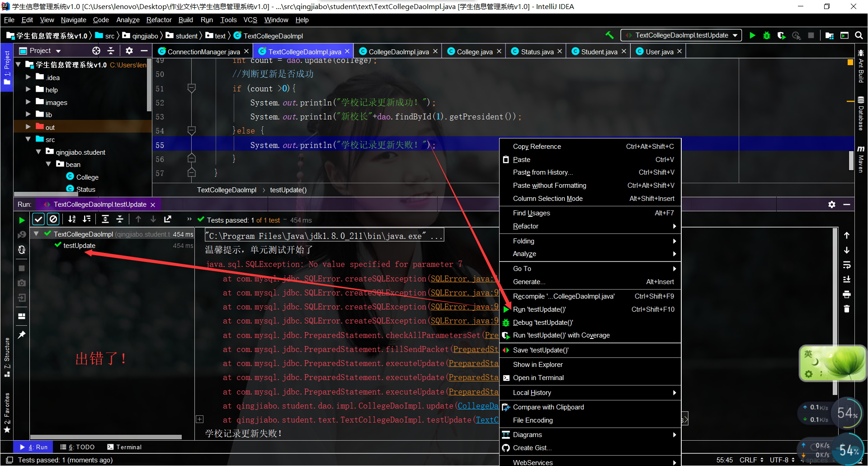Close the User.java editor tab
The height and width of the screenshot is (466, 868).
(x=679, y=52)
